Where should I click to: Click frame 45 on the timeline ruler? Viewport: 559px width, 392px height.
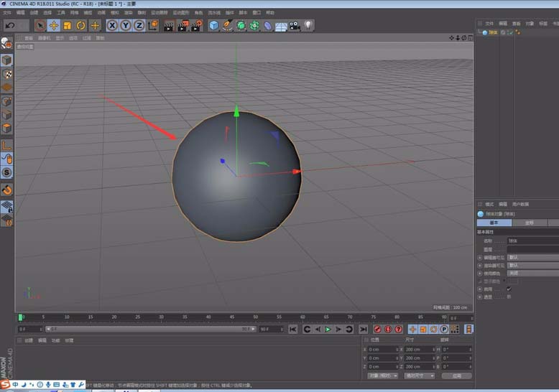[x=232, y=316]
